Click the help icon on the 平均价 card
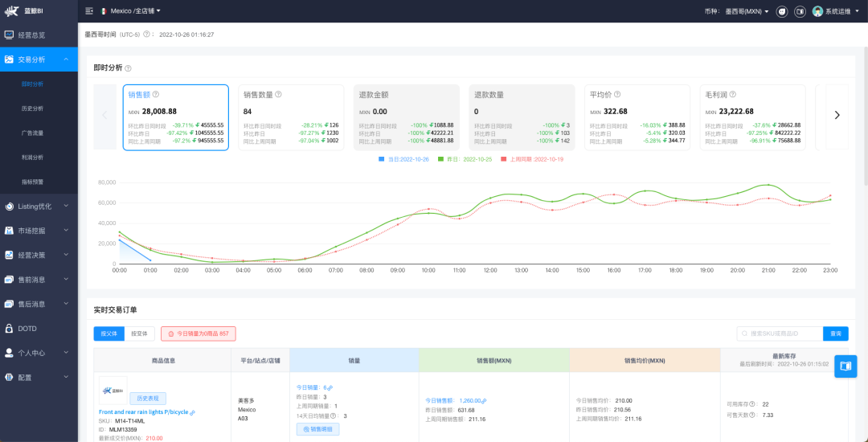Image resolution: width=868 pixels, height=442 pixels. [617, 95]
